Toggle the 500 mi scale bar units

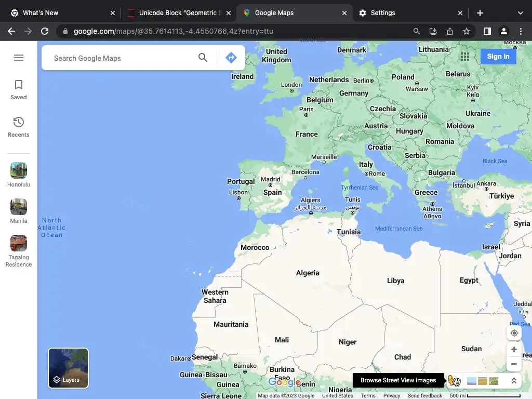point(485,395)
